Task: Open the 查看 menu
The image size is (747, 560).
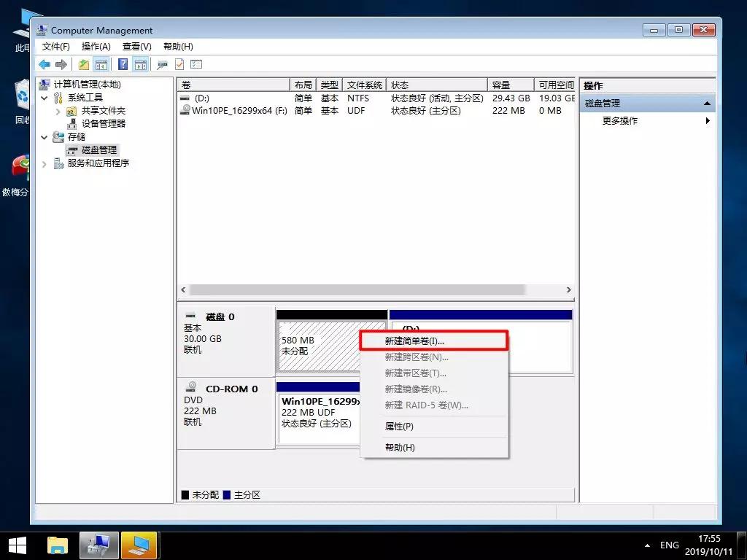Action: pos(136,46)
